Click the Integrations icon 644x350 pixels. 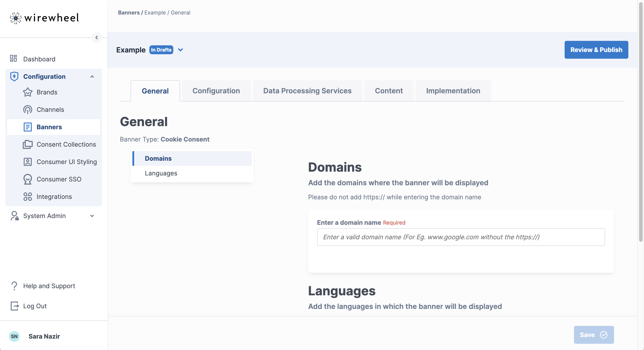coord(28,197)
